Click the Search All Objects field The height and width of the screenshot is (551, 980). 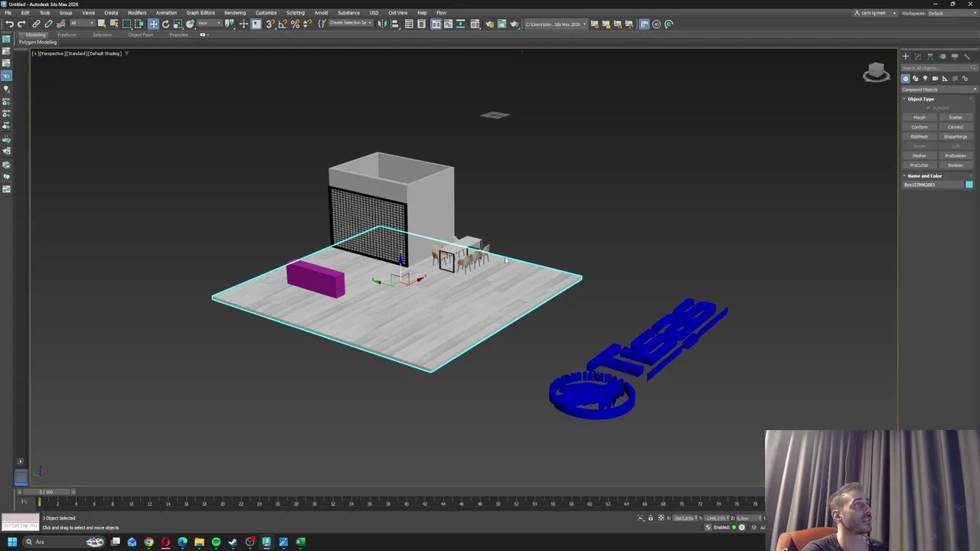939,68
